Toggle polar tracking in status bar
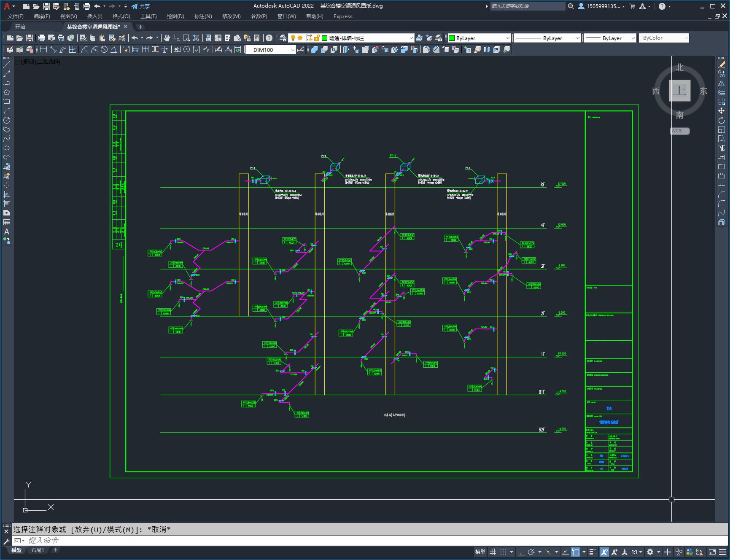 pyautogui.click(x=531, y=552)
